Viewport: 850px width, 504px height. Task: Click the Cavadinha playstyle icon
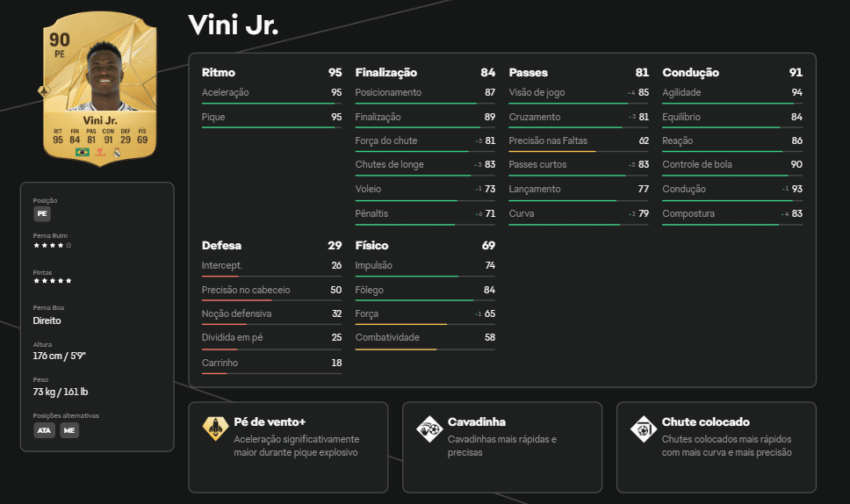(429, 428)
